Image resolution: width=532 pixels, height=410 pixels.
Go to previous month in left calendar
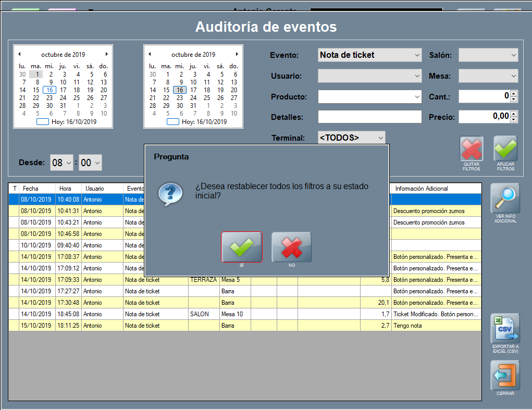click(x=19, y=54)
